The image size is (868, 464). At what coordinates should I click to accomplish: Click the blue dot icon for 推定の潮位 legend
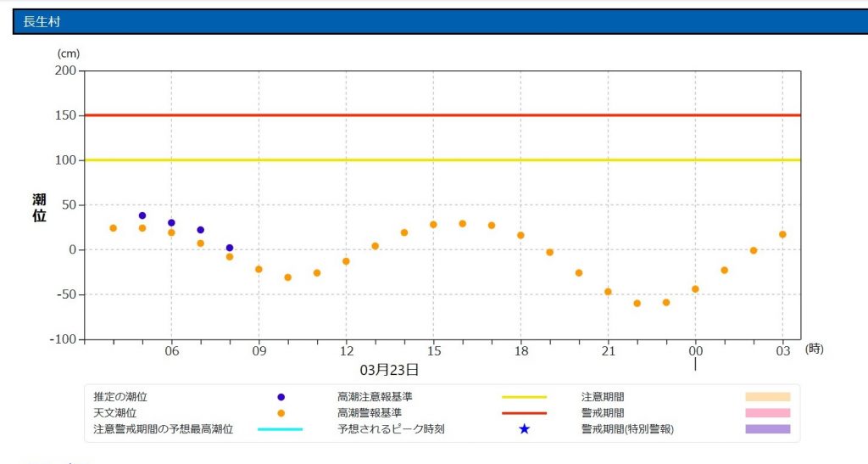pyautogui.click(x=281, y=397)
